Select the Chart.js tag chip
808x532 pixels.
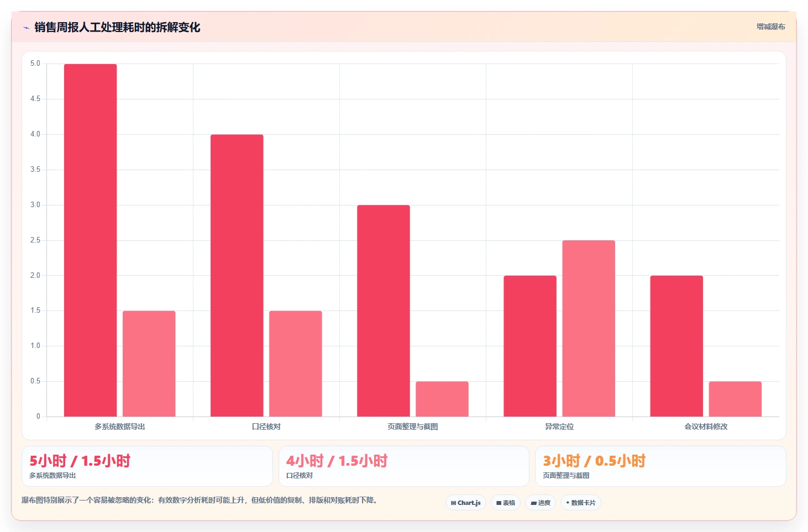pyautogui.click(x=466, y=503)
